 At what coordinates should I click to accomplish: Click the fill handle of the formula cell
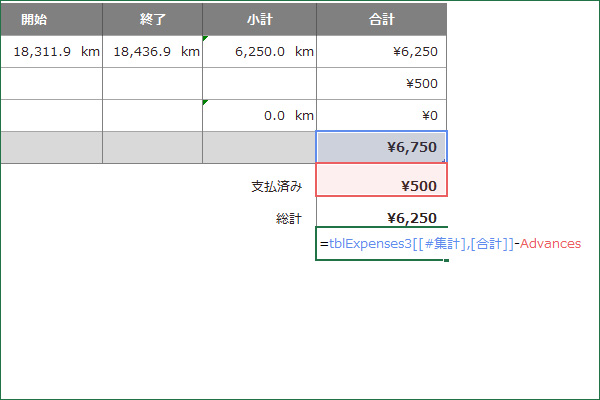[446, 260]
